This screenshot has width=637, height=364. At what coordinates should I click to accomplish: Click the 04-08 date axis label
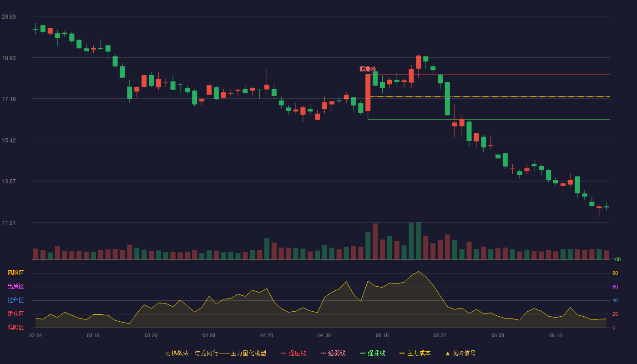[x=209, y=335]
